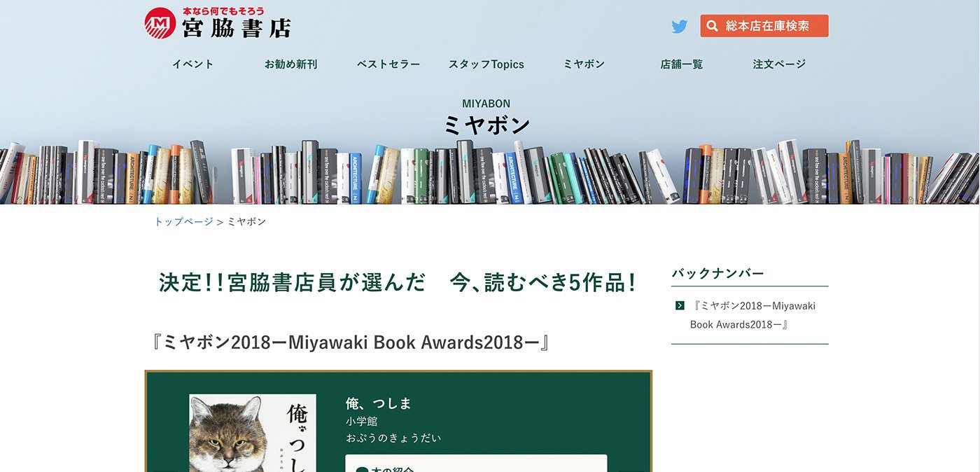
Task: Click the バックナンバー sidebar heading
Action: pos(717,273)
